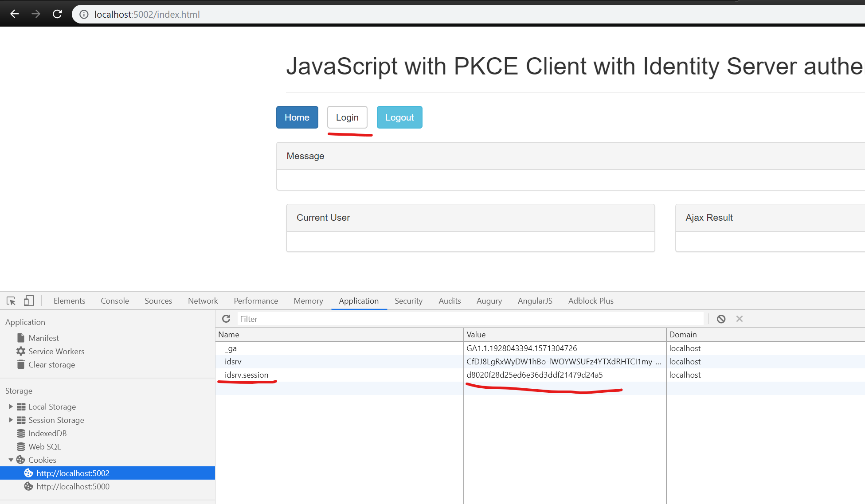
Task: Click the clear all cookies icon
Action: (721, 319)
